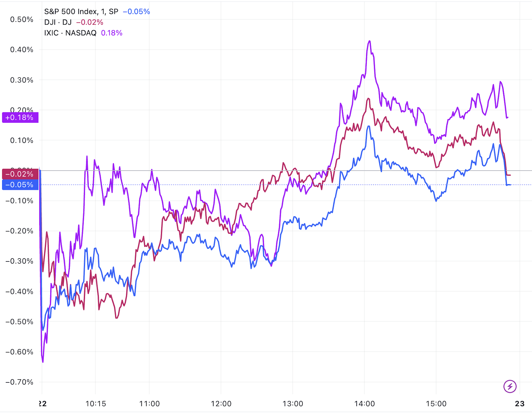Select the S&P 500 Index legend label

[81, 12]
